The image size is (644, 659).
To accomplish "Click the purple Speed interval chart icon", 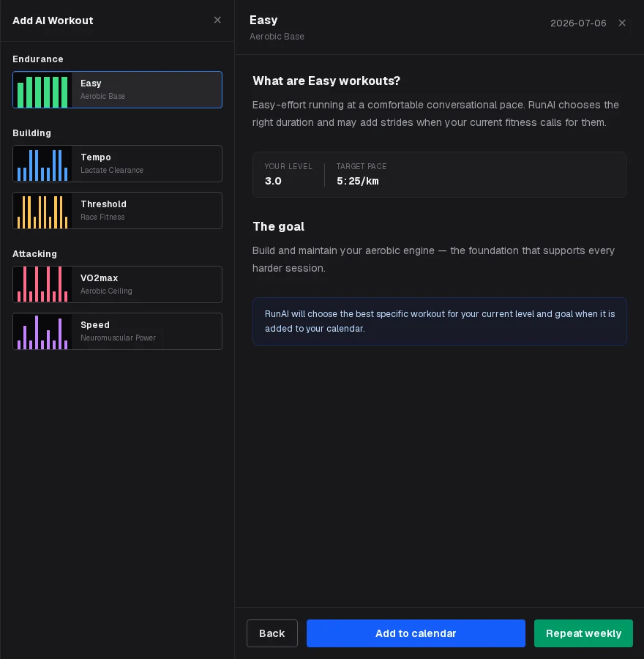I will pyautogui.click(x=42, y=331).
